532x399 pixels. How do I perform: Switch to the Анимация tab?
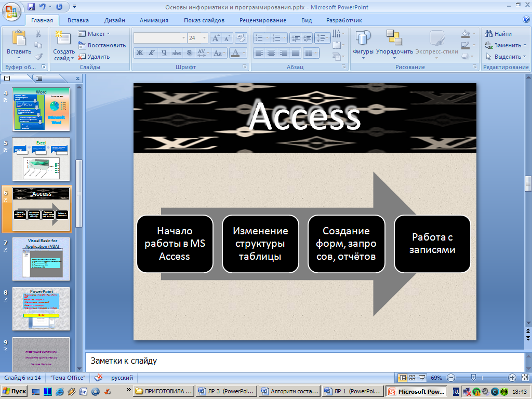coord(154,20)
